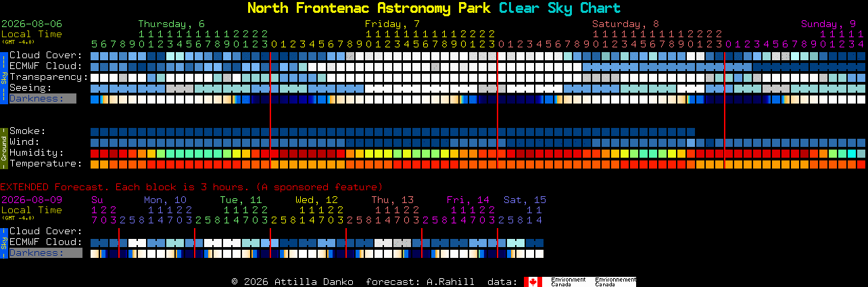Select the Seeing row label

30,88
